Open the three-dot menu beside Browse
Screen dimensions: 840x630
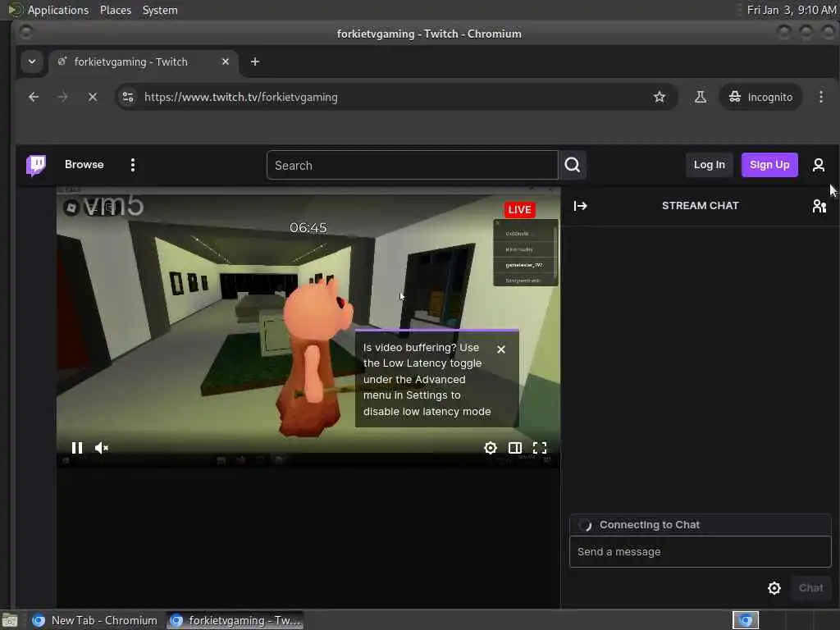pyautogui.click(x=133, y=165)
